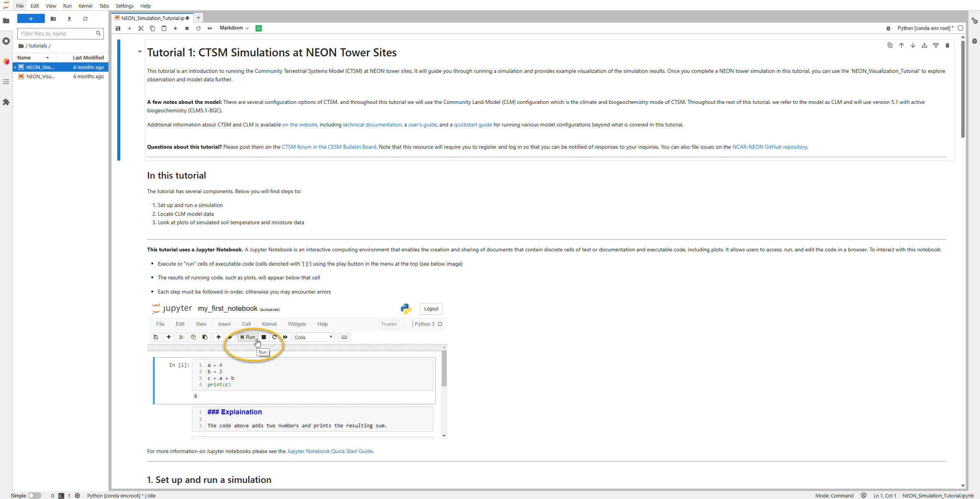The image size is (980, 499).
Task: Open the extension manager puzzle icon
Action: pyautogui.click(x=6, y=102)
